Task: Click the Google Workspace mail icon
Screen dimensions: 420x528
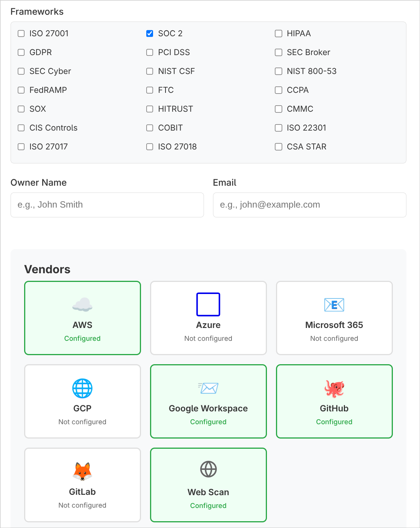Action: pyautogui.click(x=208, y=388)
